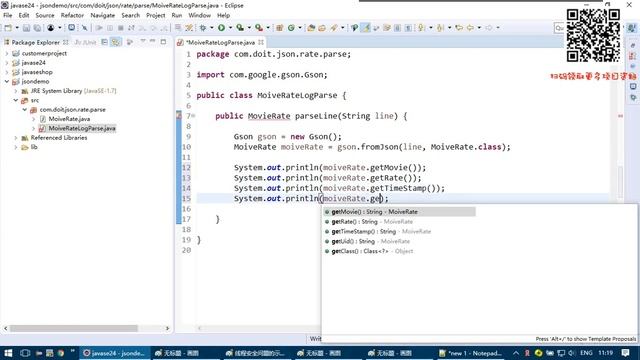Open the Window menu

pos(199,15)
